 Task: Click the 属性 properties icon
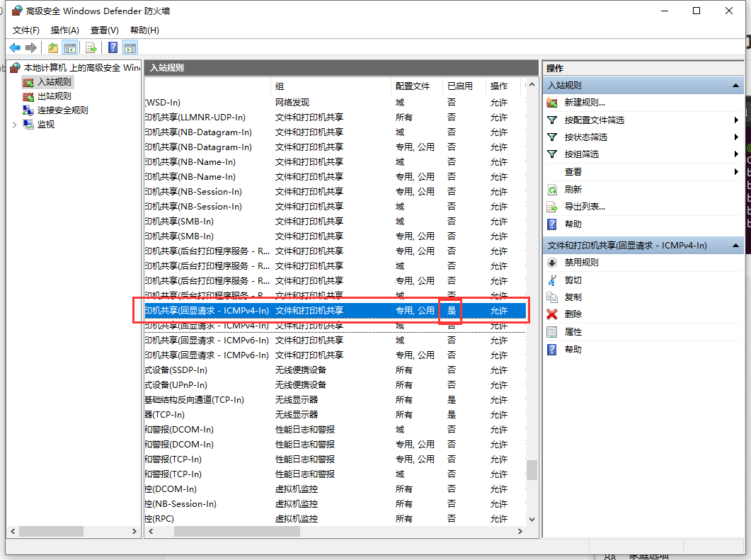click(552, 332)
